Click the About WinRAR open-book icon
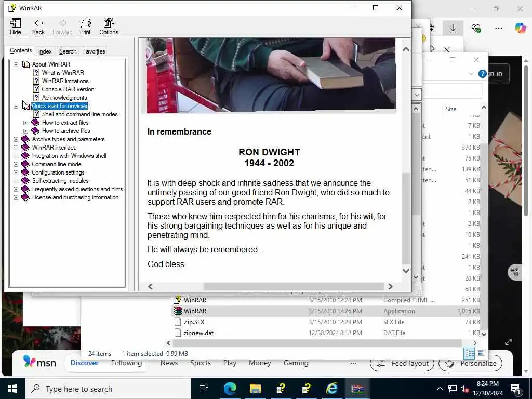Viewport: 532px width, 399px height. click(26, 64)
